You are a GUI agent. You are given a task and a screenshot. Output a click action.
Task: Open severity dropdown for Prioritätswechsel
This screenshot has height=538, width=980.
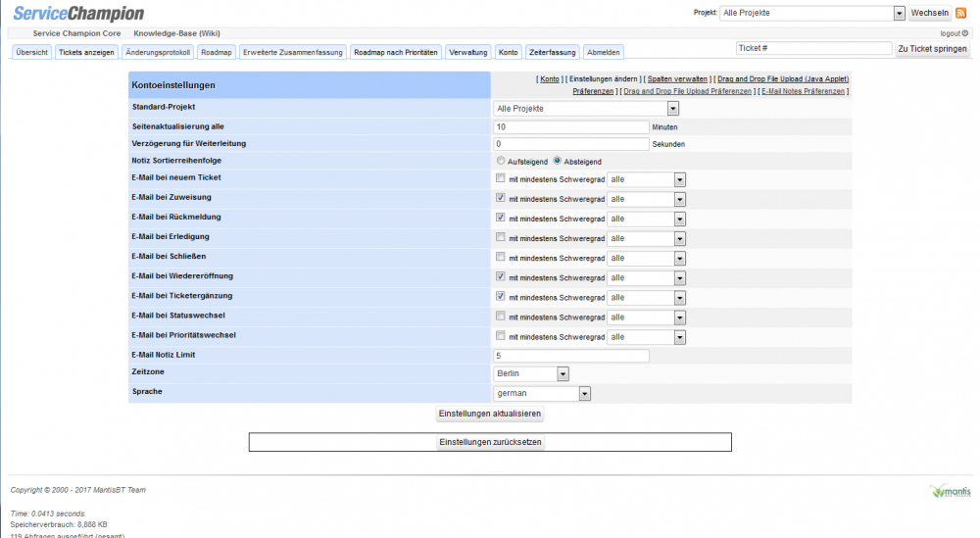pos(646,337)
